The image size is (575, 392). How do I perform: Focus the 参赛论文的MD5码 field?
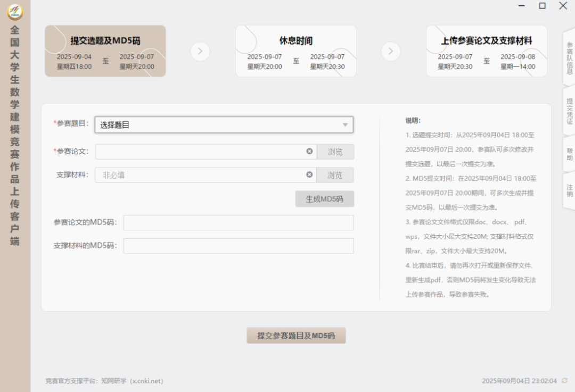tap(239, 222)
